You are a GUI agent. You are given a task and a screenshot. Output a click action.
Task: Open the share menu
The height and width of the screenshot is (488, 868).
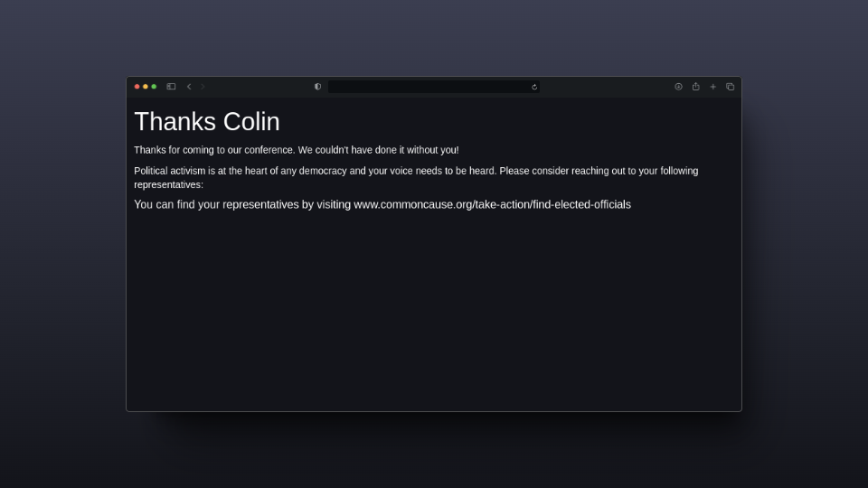tap(696, 87)
